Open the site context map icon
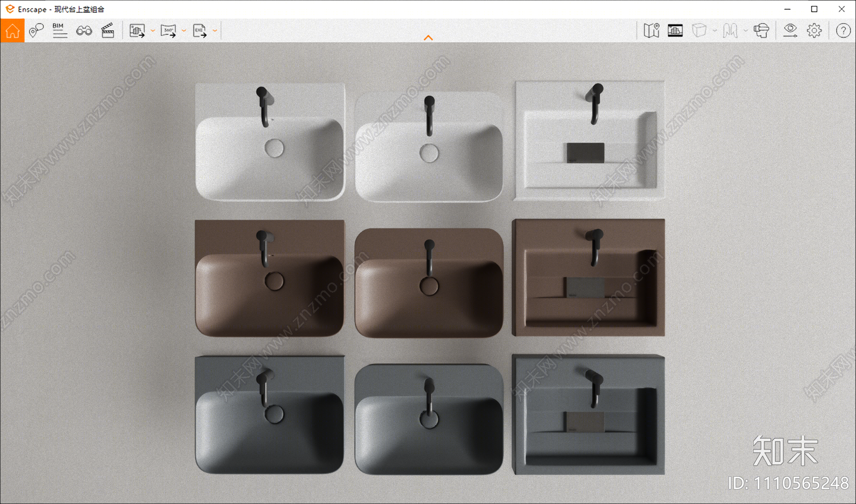 (x=652, y=30)
